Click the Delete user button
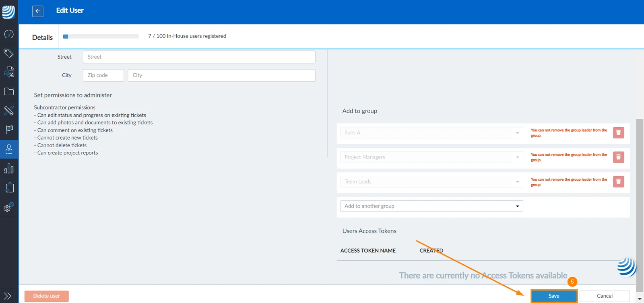Image resolution: width=644 pixels, height=303 pixels. point(47,296)
